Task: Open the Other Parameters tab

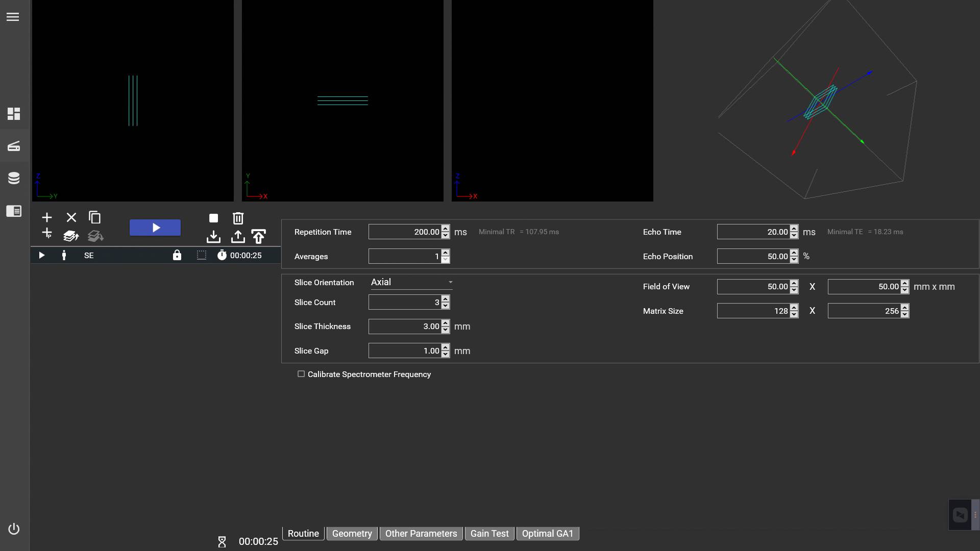Action: 421,534
